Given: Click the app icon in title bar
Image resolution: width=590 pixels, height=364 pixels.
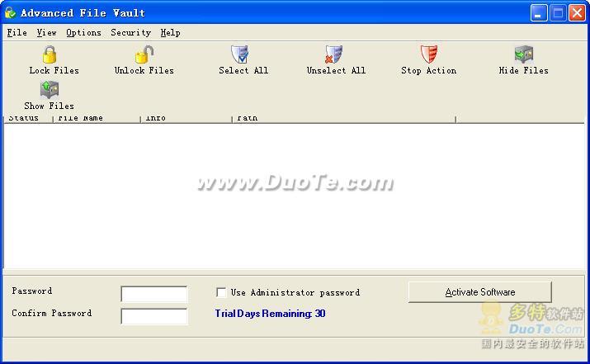Looking at the screenshot, I should 11,13.
